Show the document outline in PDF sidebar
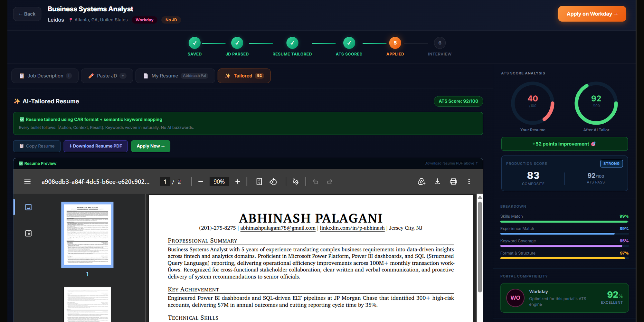Viewport: 644px width, 322px height. click(x=28, y=233)
